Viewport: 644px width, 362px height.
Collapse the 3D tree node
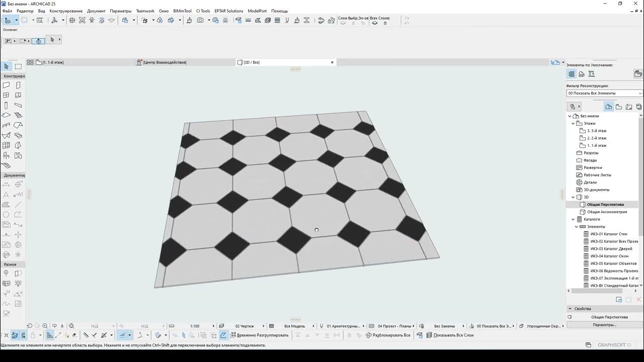(573, 197)
